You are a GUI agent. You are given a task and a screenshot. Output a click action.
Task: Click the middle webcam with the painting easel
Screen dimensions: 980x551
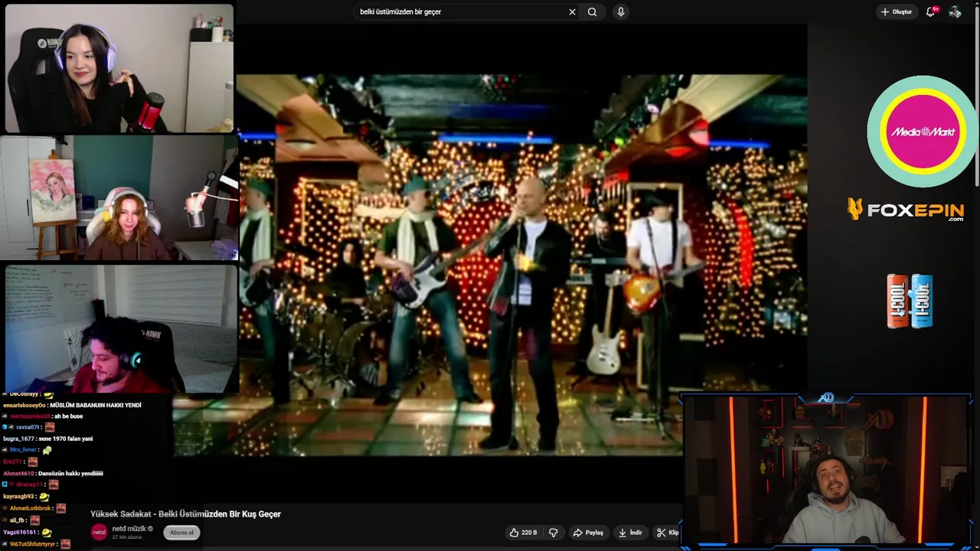pyautogui.click(x=119, y=198)
